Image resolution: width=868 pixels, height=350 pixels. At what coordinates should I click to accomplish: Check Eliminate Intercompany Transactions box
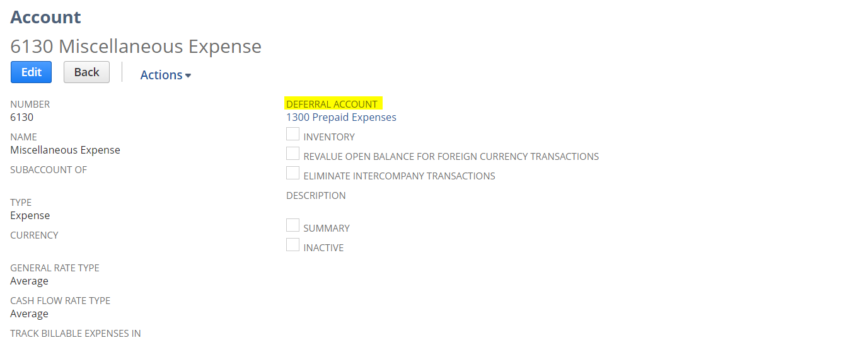click(x=292, y=173)
